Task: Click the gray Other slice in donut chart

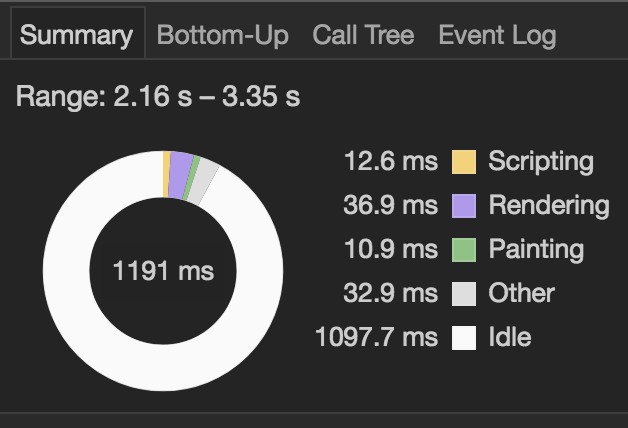Action: (x=203, y=182)
